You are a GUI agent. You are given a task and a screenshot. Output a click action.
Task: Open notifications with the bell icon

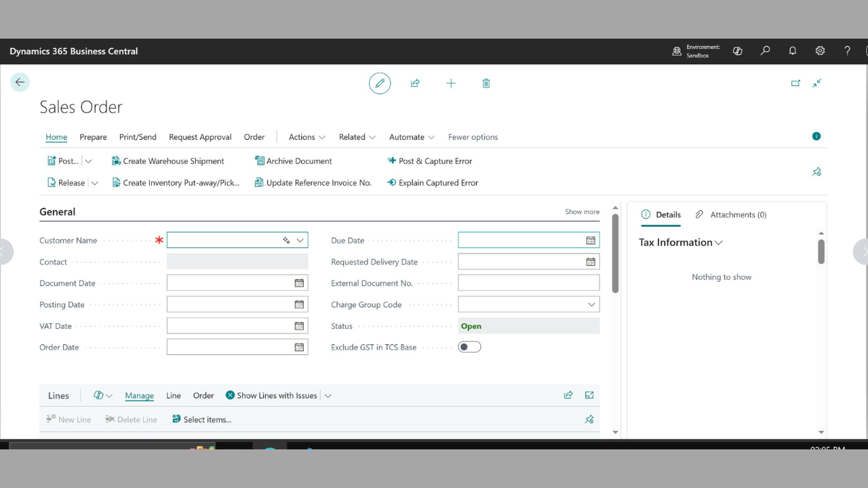[793, 51]
